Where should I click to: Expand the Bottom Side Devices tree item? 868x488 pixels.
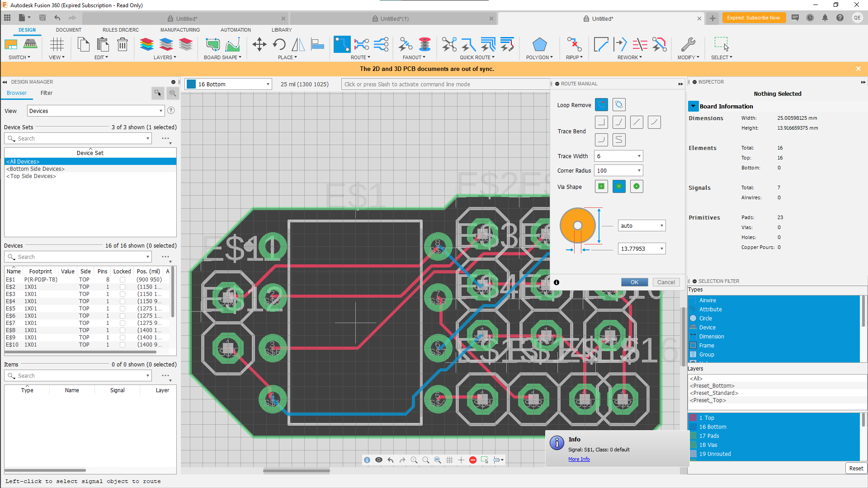[x=36, y=169]
